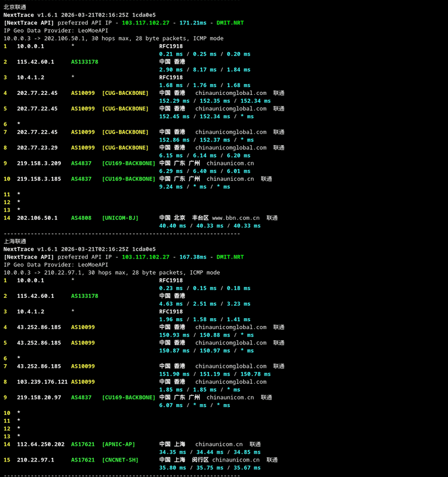
Task: Click hop IP address 219.158.3.185
Action: [x=39, y=179]
